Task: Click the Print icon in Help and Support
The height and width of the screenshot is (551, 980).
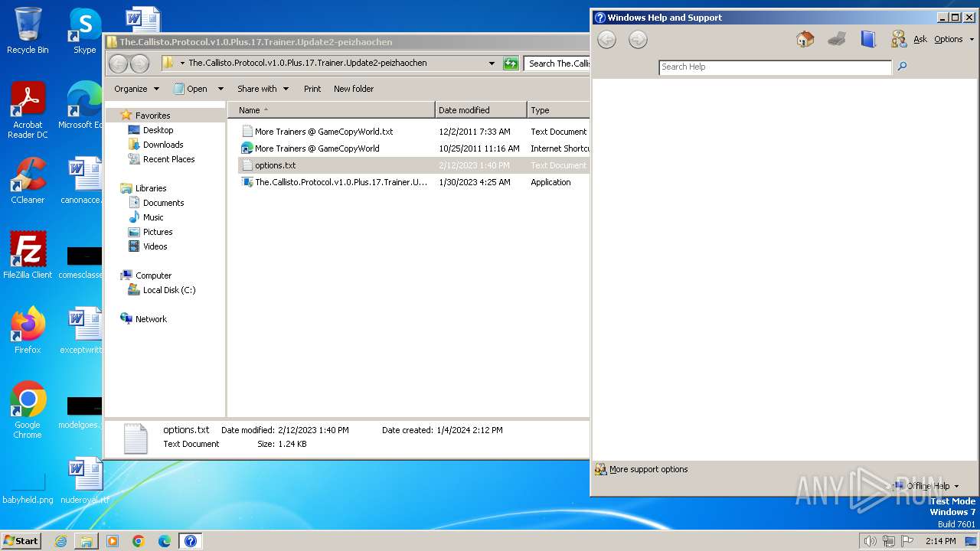Action: (x=837, y=39)
